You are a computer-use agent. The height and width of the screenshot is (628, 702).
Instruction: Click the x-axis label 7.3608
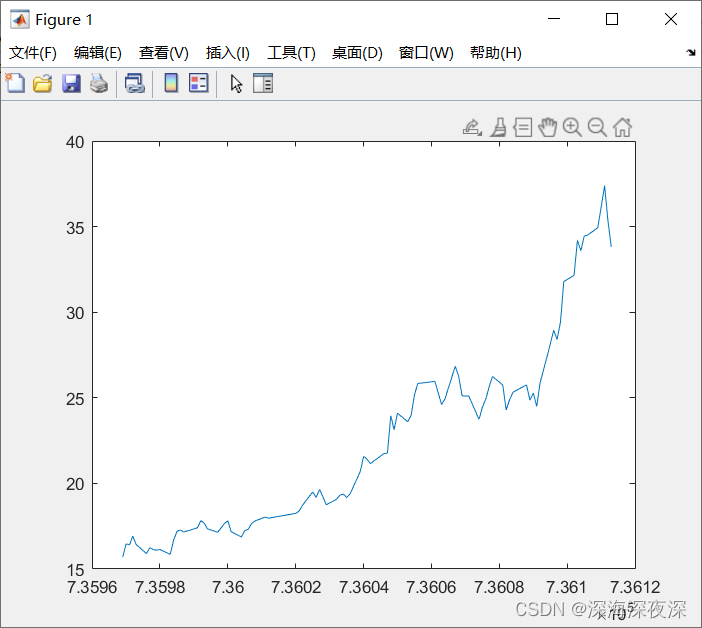(x=499, y=587)
